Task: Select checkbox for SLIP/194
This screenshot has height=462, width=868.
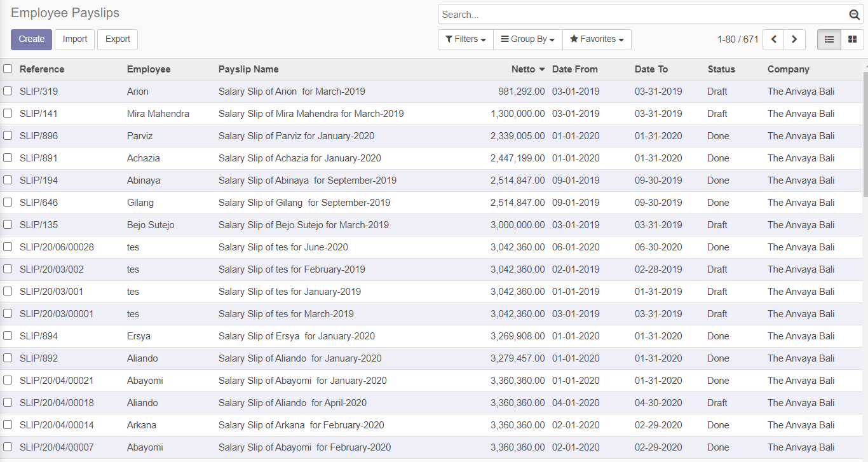Action: (x=8, y=180)
